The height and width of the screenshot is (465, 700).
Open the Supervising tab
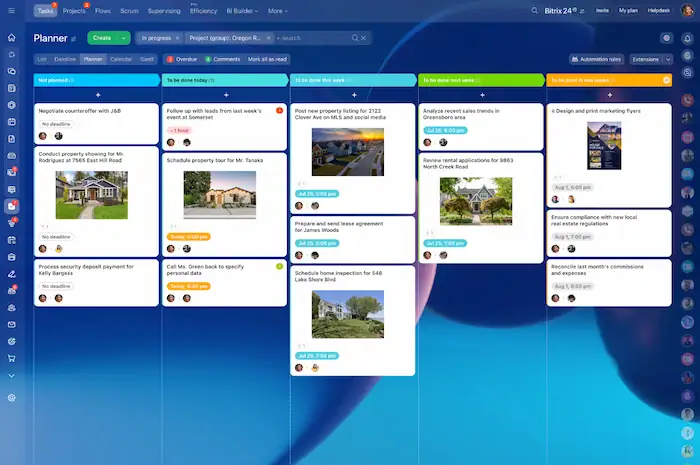[164, 11]
